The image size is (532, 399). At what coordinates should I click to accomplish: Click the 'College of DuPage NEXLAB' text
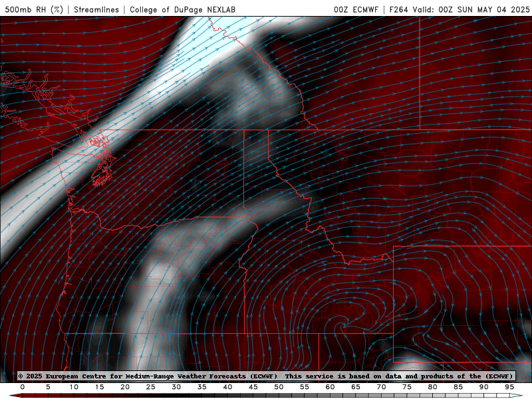[x=182, y=9]
